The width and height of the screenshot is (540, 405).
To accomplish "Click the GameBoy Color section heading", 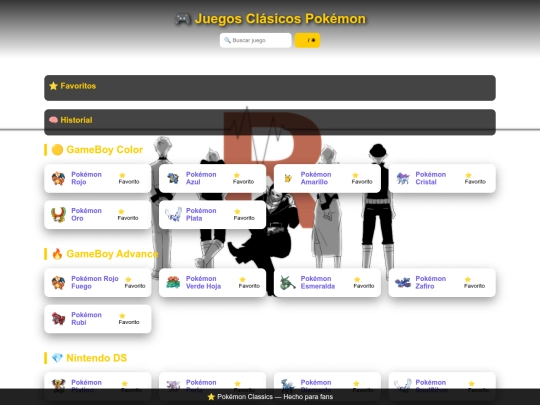I will (x=97, y=150).
